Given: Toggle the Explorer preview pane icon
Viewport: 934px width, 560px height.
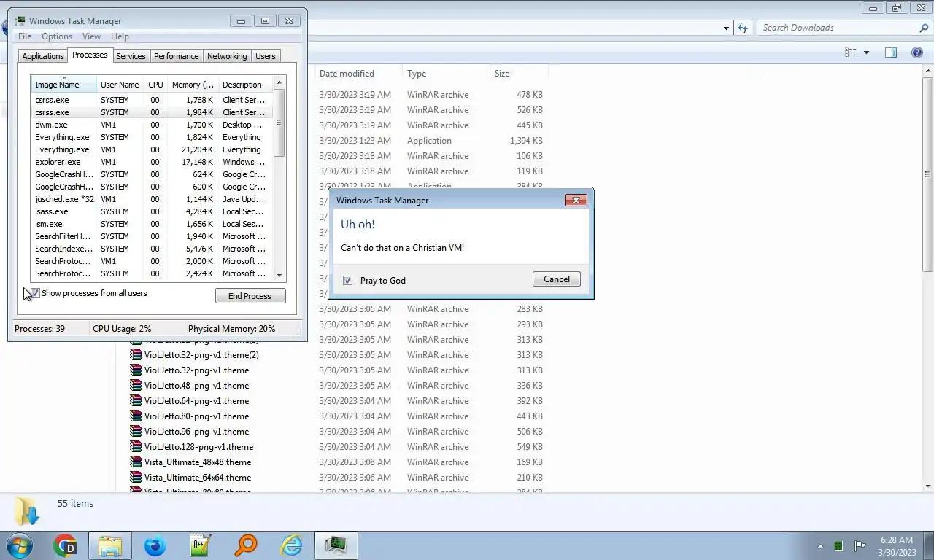Looking at the screenshot, I should point(891,52).
